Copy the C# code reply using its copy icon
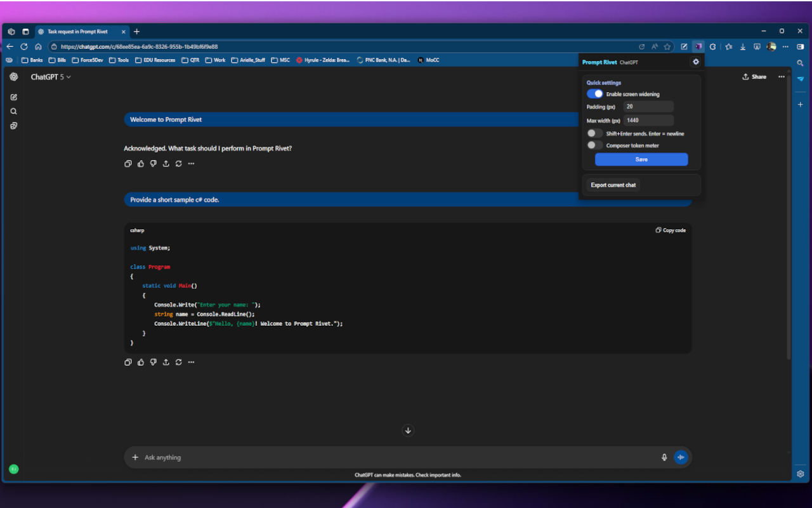This screenshot has height=508, width=812. pos(128,363)
